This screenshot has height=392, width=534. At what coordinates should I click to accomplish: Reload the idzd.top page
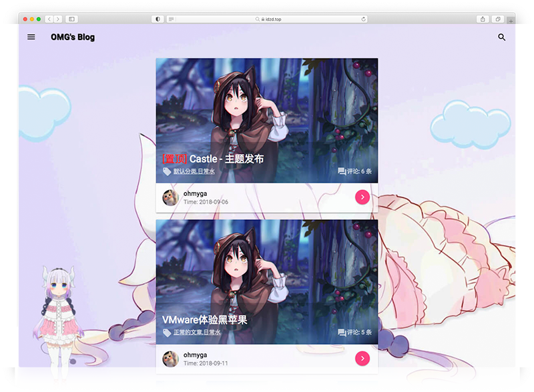tap(363, 19)
